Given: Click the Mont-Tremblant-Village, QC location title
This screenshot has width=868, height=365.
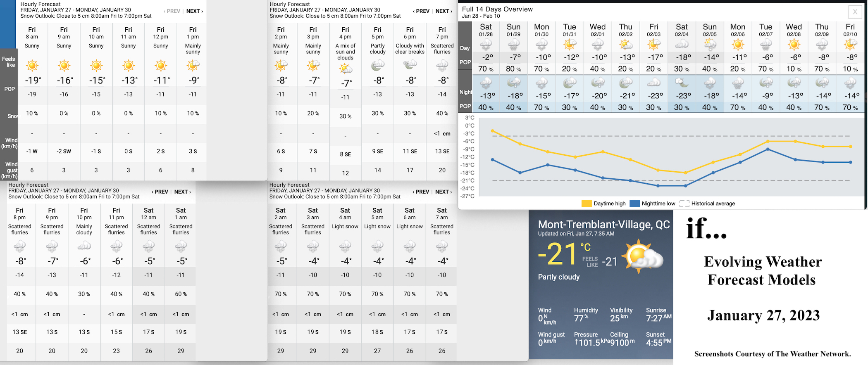Looking at the screenshot, I should (x=604, y=225).
